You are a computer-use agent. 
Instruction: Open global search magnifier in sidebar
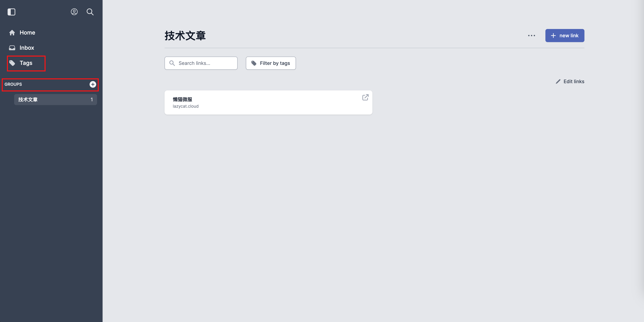[x=90, y=12]
